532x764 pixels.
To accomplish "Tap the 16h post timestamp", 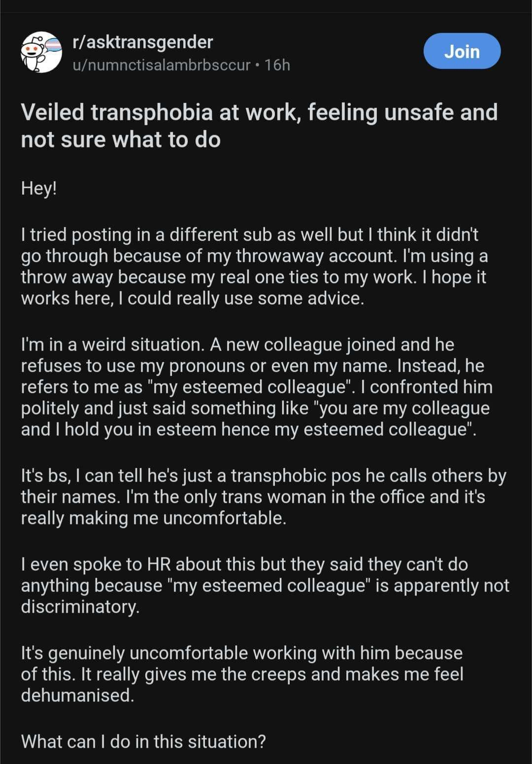I will pyautogui.click(x=277, y=65).
